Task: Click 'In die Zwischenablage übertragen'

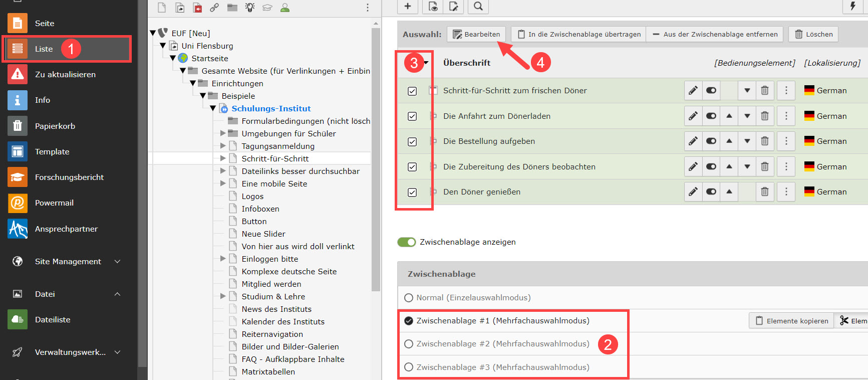Action: click(578, 34)
